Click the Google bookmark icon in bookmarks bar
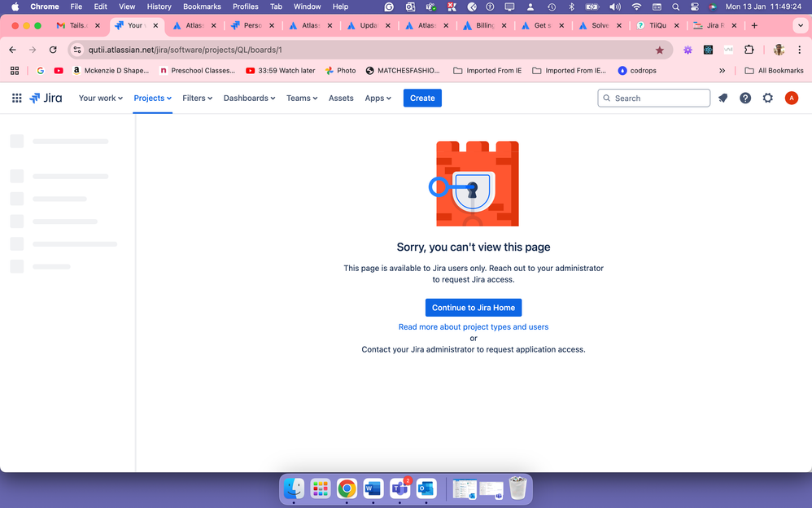This screenshot has width=812, height=508. [x=40, y=70]
